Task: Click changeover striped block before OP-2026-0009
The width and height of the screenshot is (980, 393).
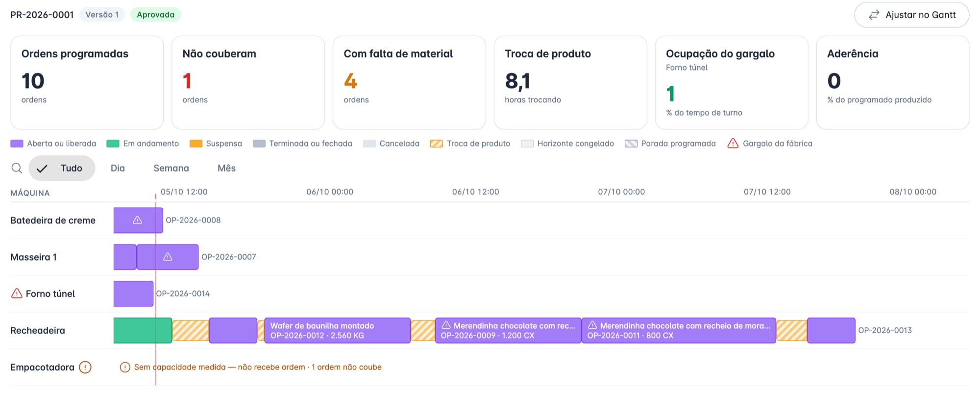Action: coord(423,330)
